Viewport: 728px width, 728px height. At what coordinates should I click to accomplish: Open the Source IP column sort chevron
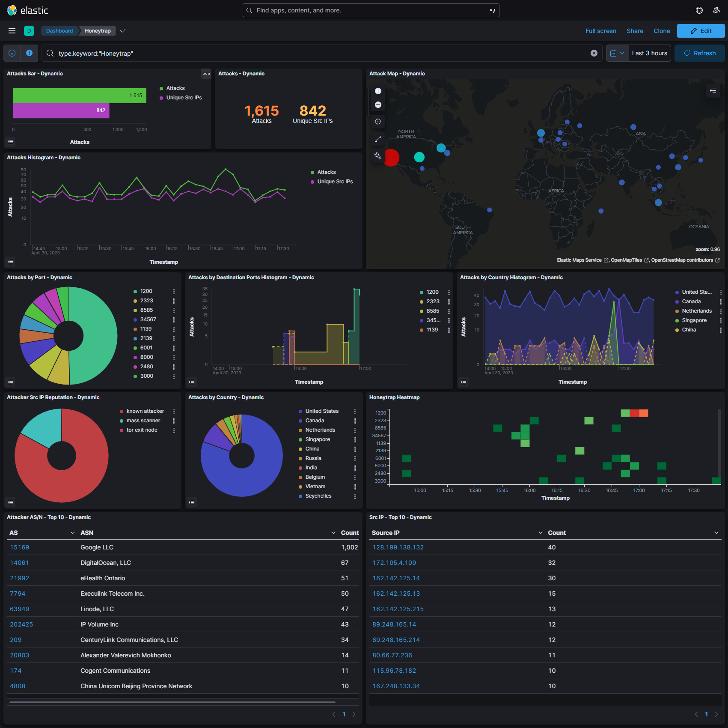(540, 533)
